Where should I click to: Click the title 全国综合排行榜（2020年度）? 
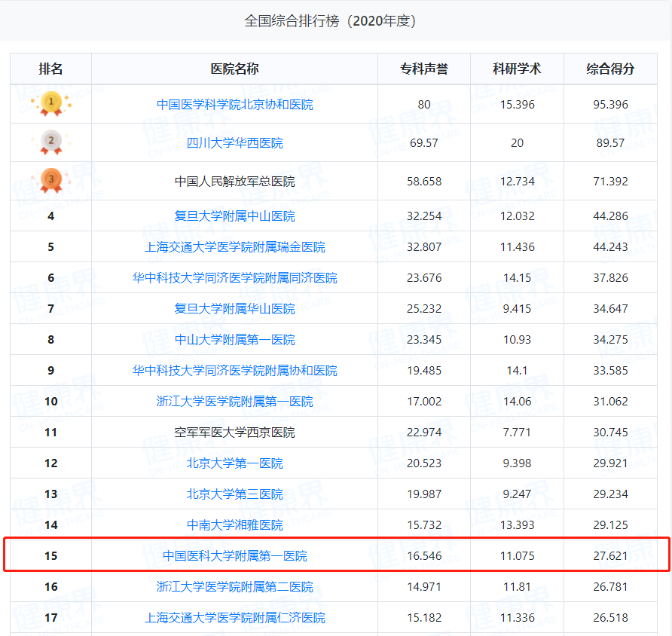(x=331, y=20)
